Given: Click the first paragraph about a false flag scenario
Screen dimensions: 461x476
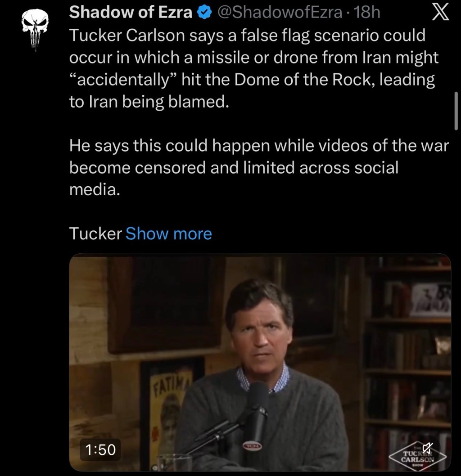Looking at the screenshot, I should 253,68.
